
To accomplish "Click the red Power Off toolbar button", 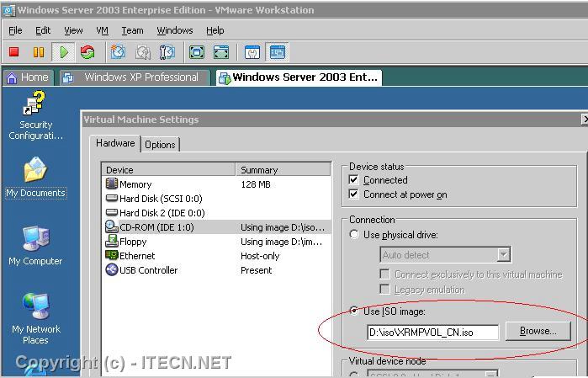I will (x=14, y=52).
